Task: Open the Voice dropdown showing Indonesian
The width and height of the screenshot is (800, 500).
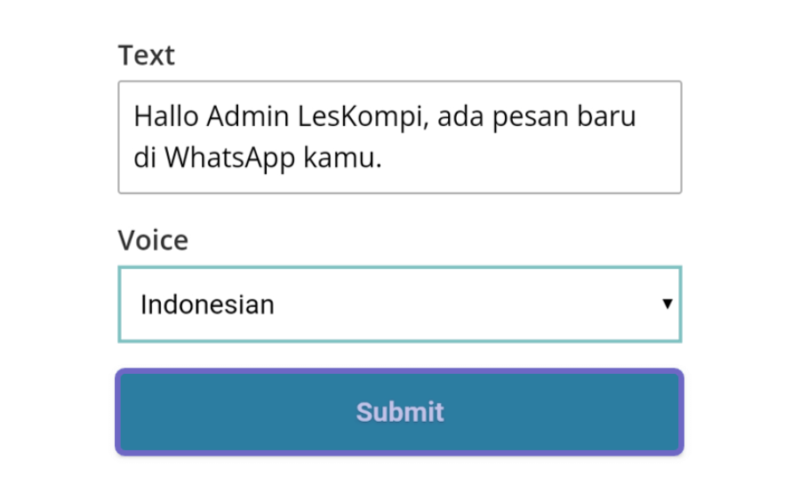Action: 399,304
